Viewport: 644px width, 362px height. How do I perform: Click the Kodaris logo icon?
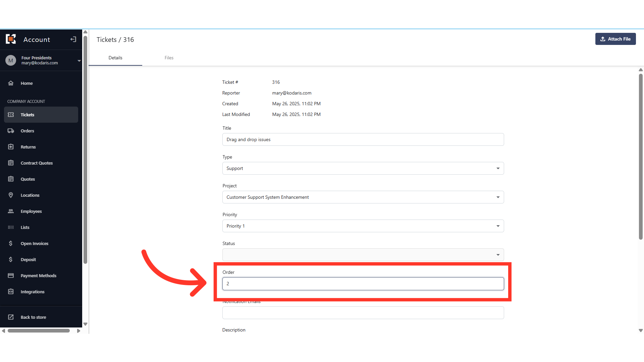pyautogui.click(x=11, y=39)
